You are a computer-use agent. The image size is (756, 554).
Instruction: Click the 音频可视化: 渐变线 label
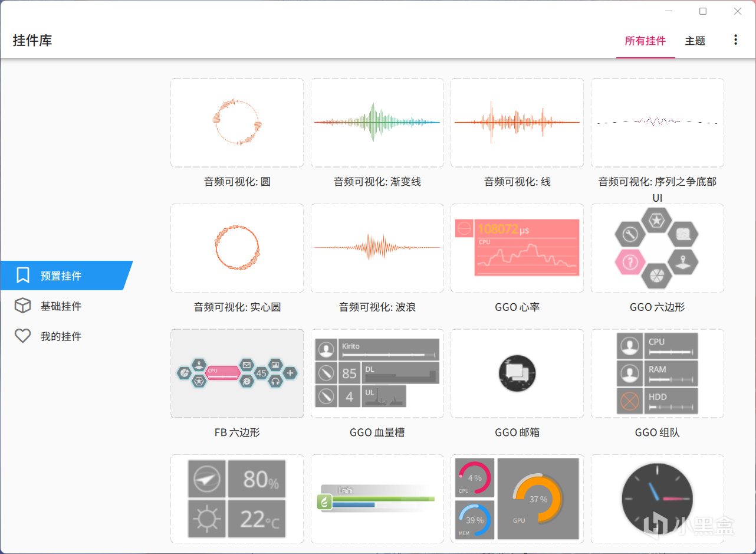[377, 182]
